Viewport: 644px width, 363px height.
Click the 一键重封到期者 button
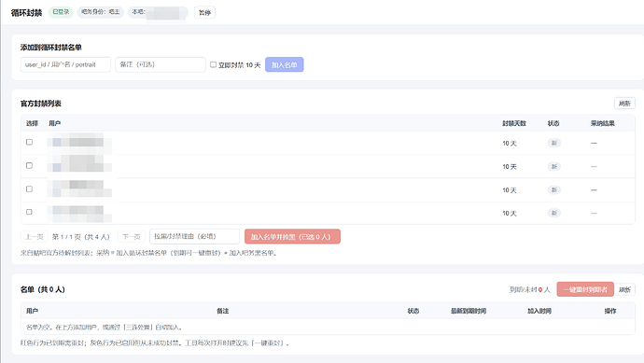tap(585, 289)
